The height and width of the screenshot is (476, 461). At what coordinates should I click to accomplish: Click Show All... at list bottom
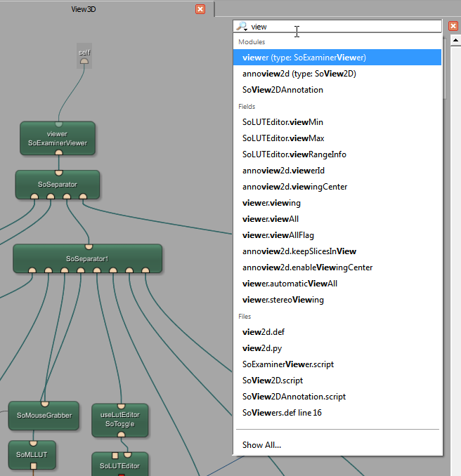coord(261,445)
